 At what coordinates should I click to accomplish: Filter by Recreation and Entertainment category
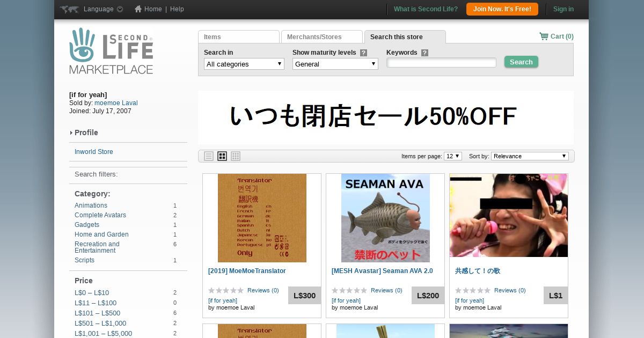tap(97, 247)
